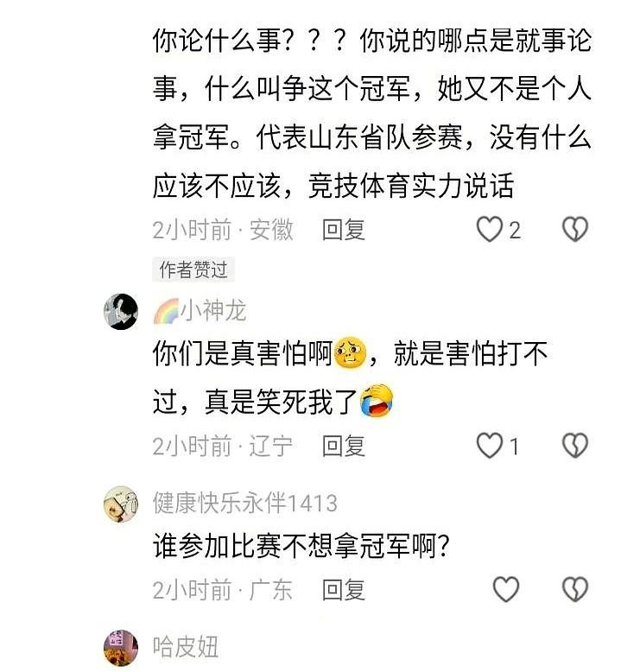Tap the 作者赞过 badge
The image size is (621, 672).
(x=193, y=269)
